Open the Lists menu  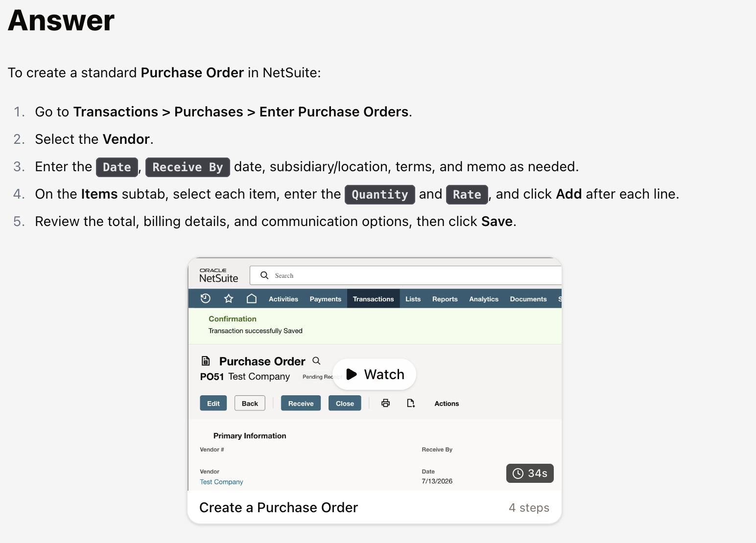click(x=413, y=299)
